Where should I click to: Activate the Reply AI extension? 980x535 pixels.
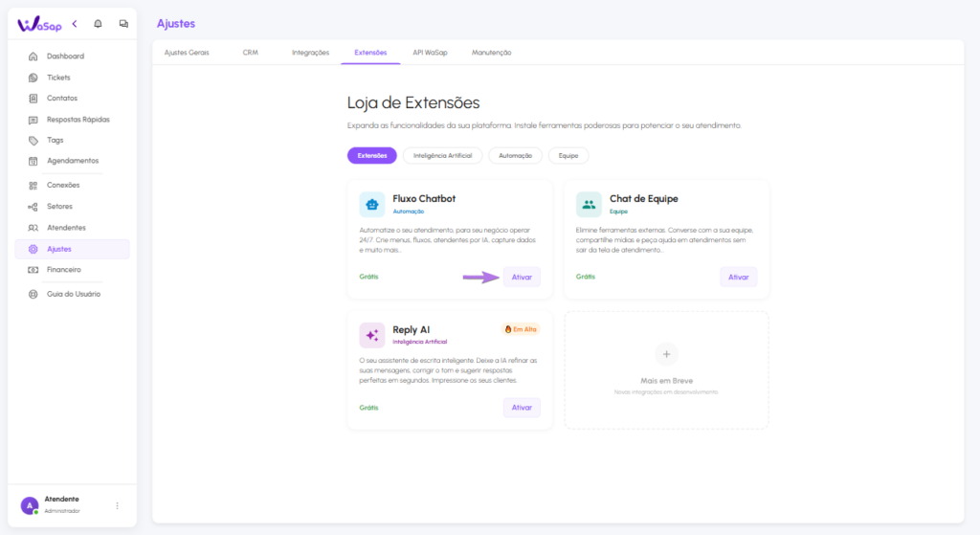[x=522, y=408]
